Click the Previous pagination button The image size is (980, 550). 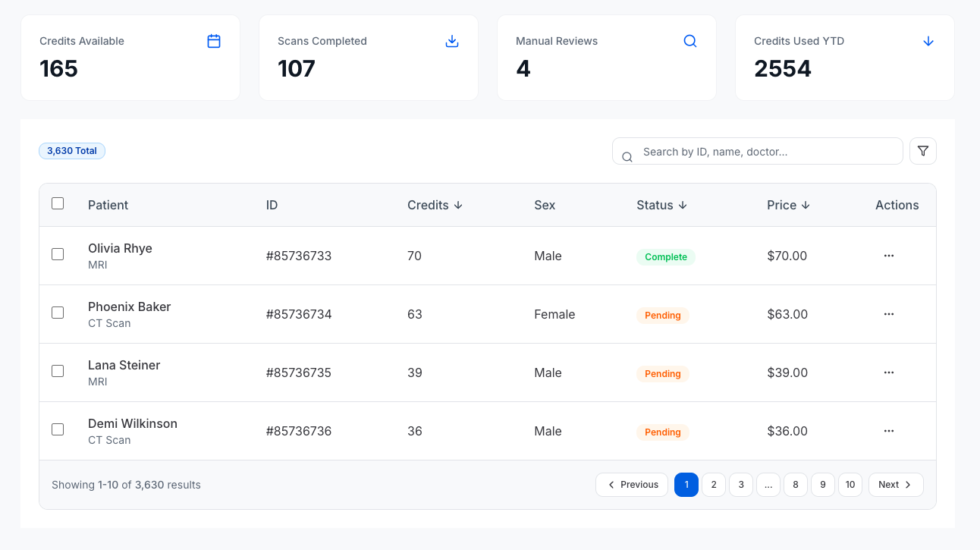tap(632, 484)
